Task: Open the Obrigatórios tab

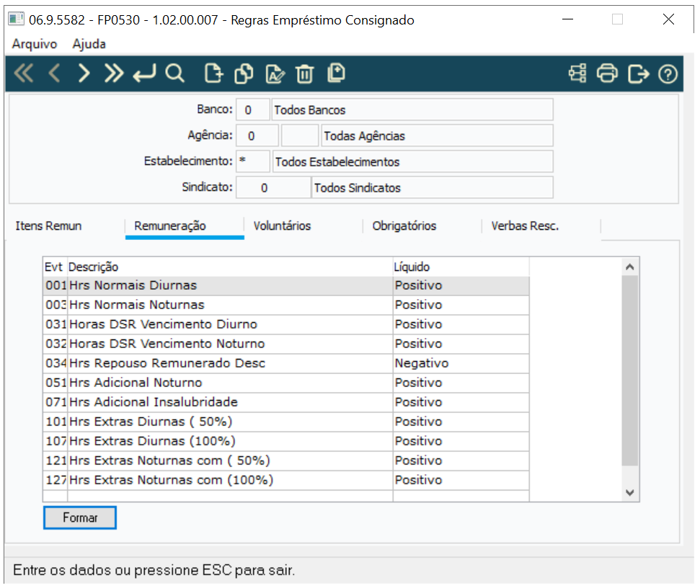Action: click(404, 226)
